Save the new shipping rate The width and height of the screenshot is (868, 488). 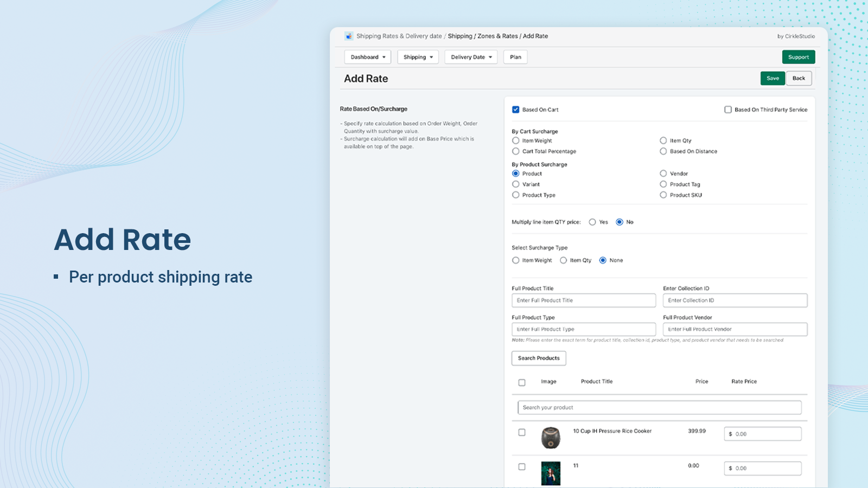point(773,78)
